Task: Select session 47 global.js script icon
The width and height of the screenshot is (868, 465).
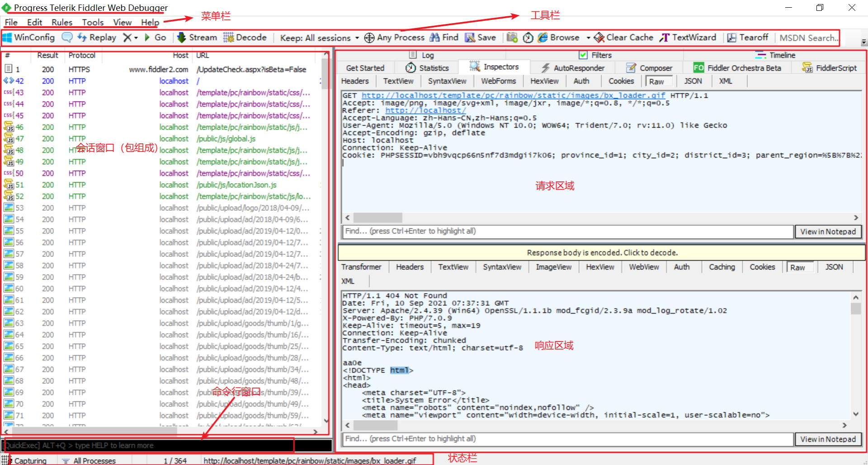Action: click(x=9, y=138)
